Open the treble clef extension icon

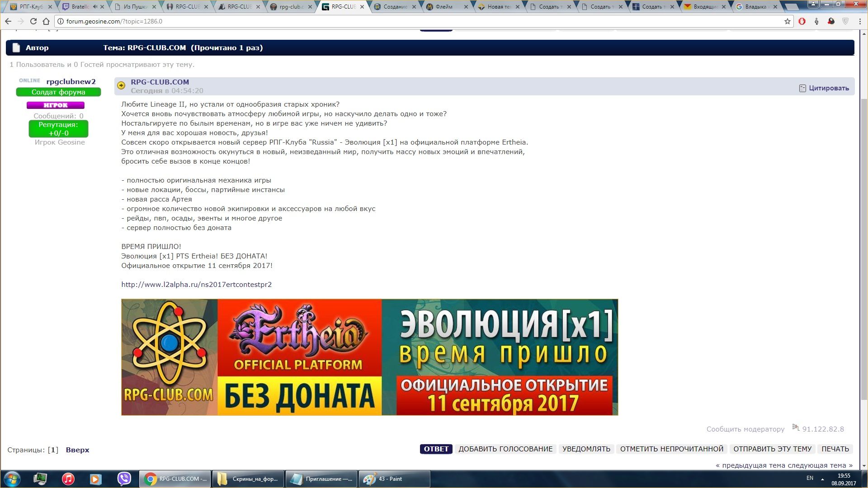click(816, 21)
